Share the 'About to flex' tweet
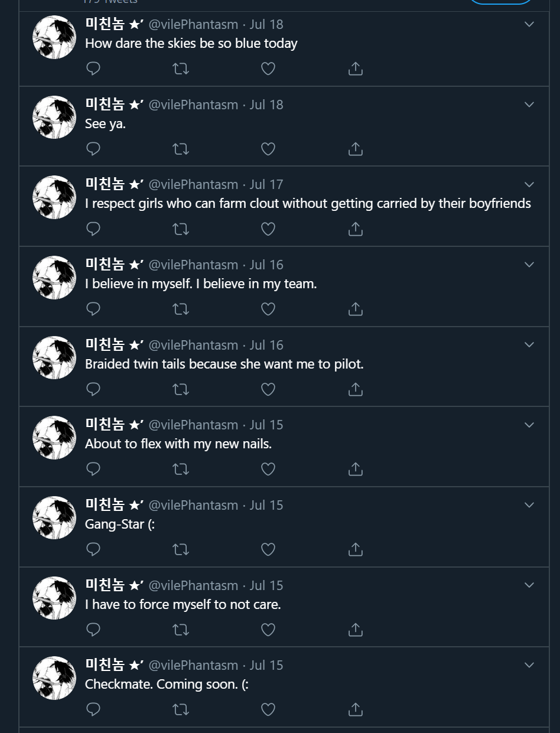Image resolution: width=560 pixels, height=733 pixels. pos(355,469)
